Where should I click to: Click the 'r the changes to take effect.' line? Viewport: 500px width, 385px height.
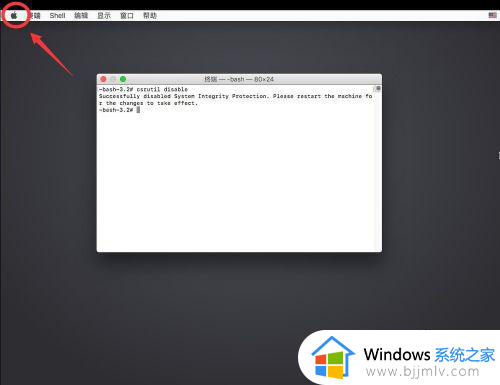148,103
